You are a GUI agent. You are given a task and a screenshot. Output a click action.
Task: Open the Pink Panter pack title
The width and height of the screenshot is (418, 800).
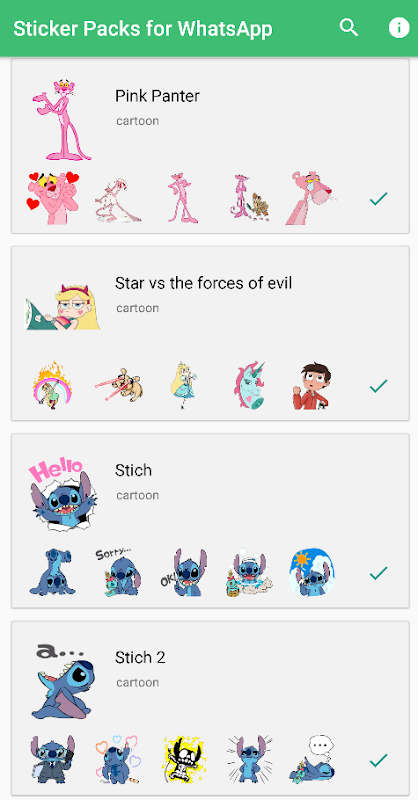click(x=157, y=96)
